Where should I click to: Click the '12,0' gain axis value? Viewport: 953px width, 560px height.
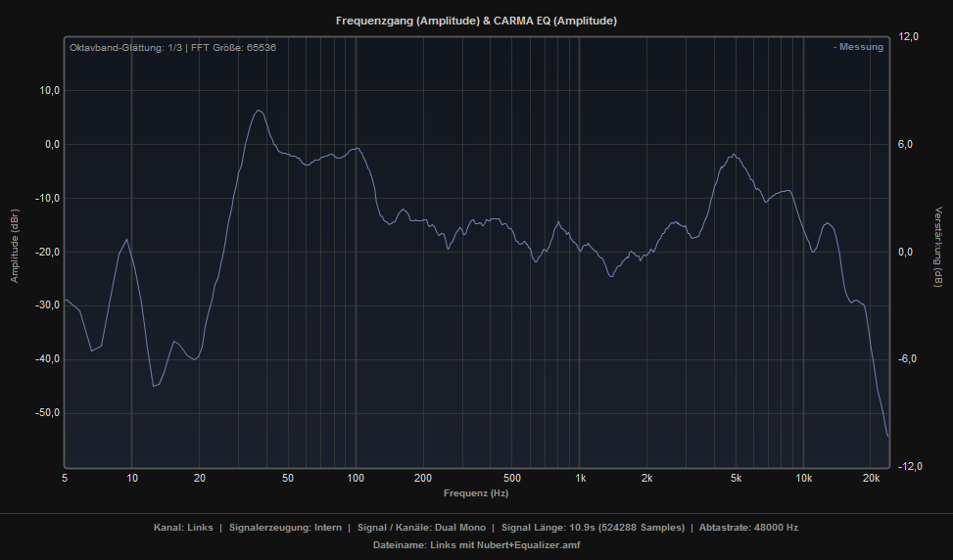(908, 37)
